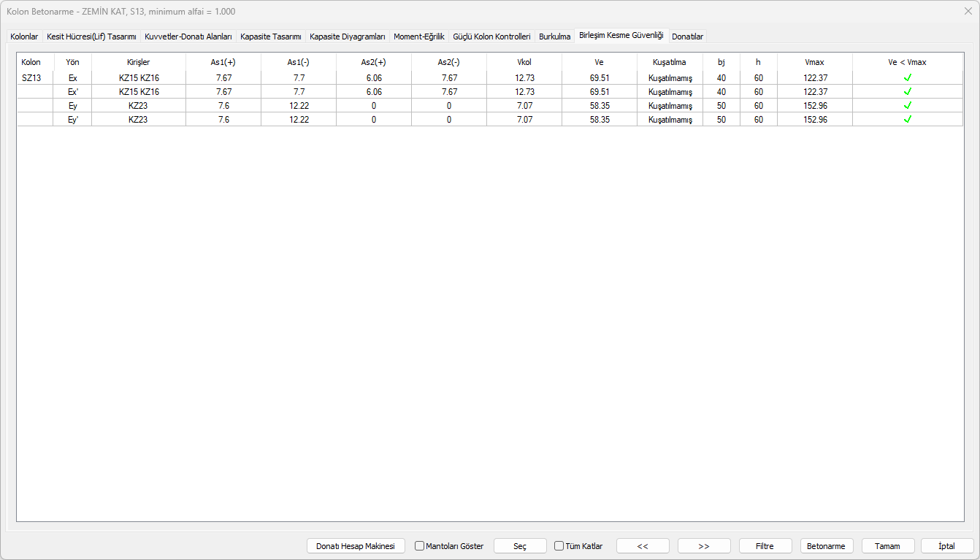Go to Kapasite Diyagramları tab
The width and height of the screenshot is (980, 560).
(x=347, y=37)
